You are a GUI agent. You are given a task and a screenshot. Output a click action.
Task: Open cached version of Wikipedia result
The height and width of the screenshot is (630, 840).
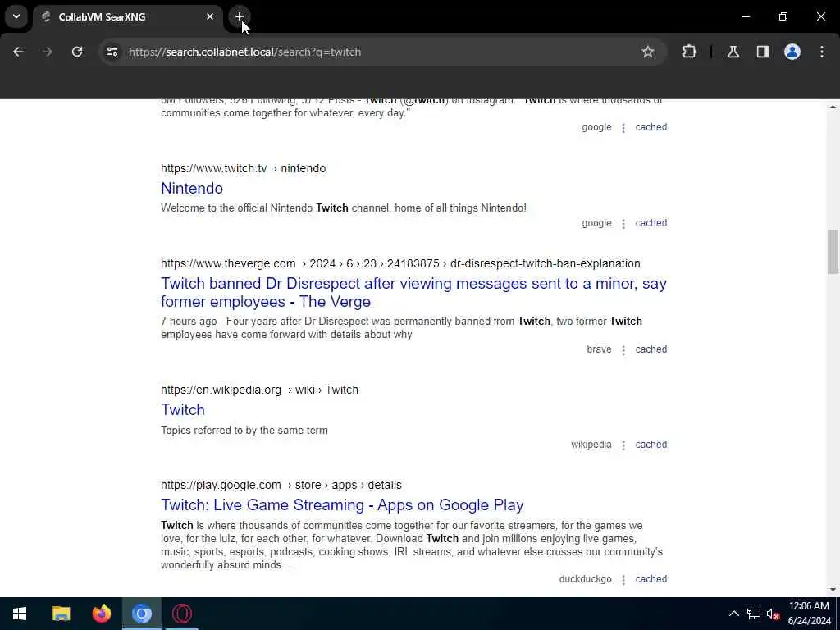pos(651,445)
